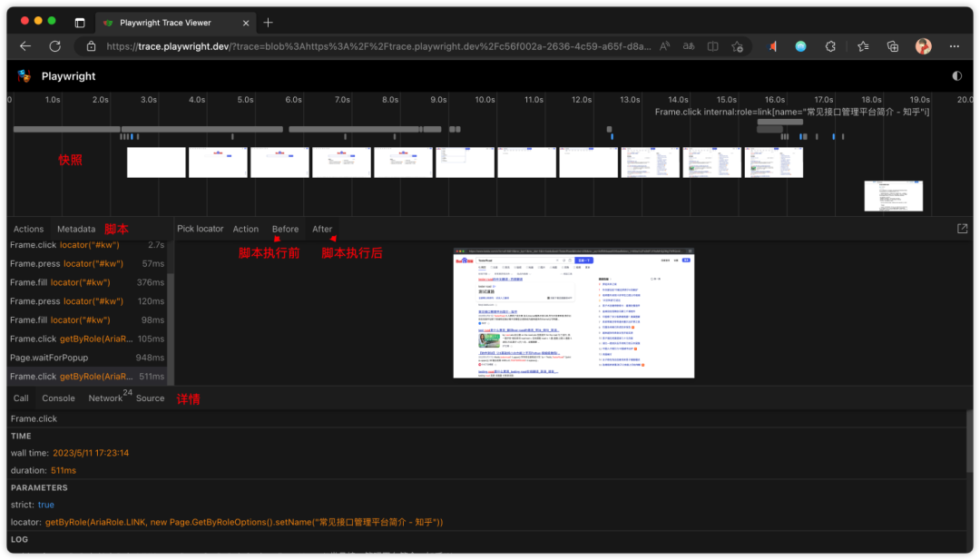The width and height of the screenshot is (980, 560).
Task: Reload the Playwright trace page
Action: [55, 46]
